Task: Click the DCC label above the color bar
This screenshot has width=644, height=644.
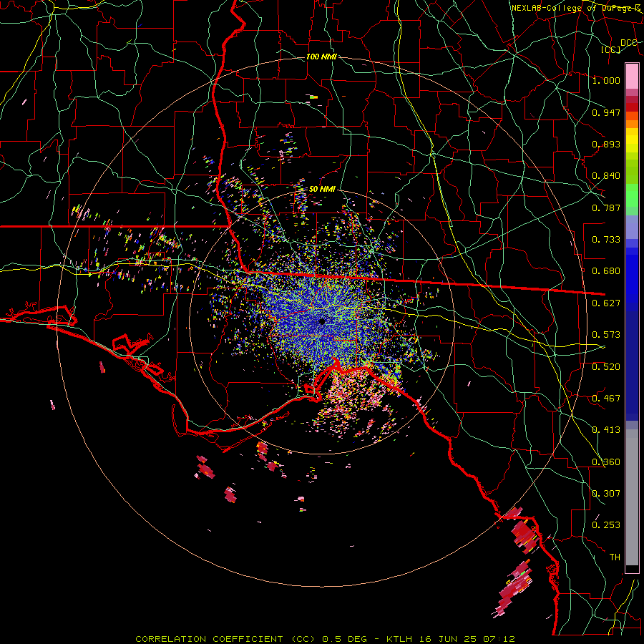Action: click(x=628, y=43)
